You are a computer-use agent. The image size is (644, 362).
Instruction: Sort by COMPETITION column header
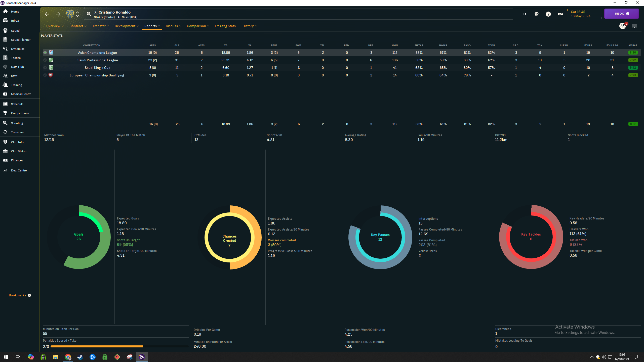tap(92, 46)
